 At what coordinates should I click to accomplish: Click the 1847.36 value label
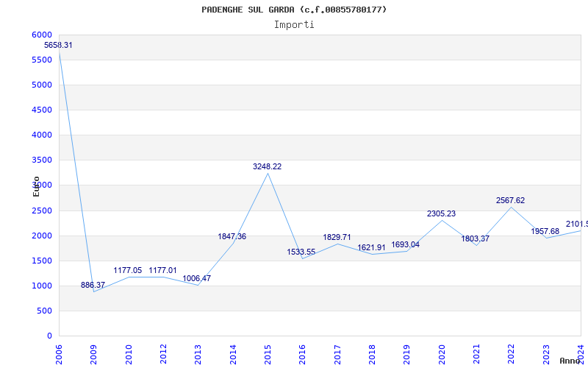pos(232,236)
